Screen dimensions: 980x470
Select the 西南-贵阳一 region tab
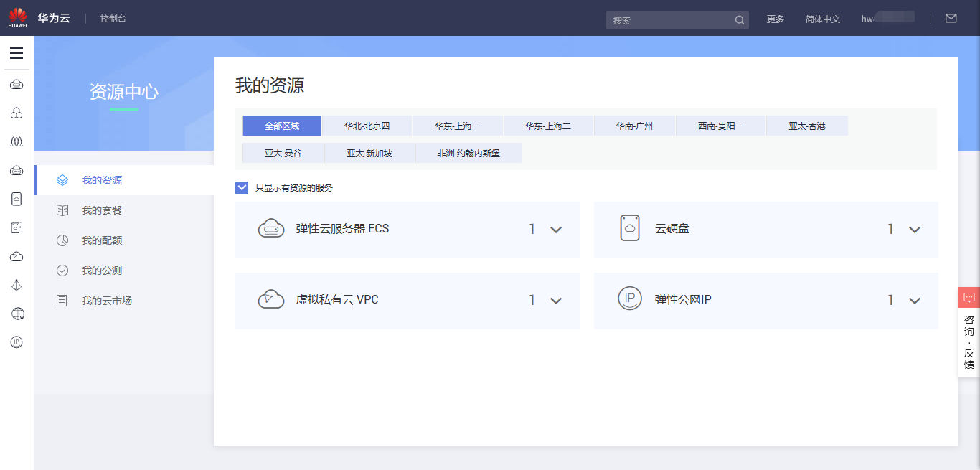(x=721, y=126)
